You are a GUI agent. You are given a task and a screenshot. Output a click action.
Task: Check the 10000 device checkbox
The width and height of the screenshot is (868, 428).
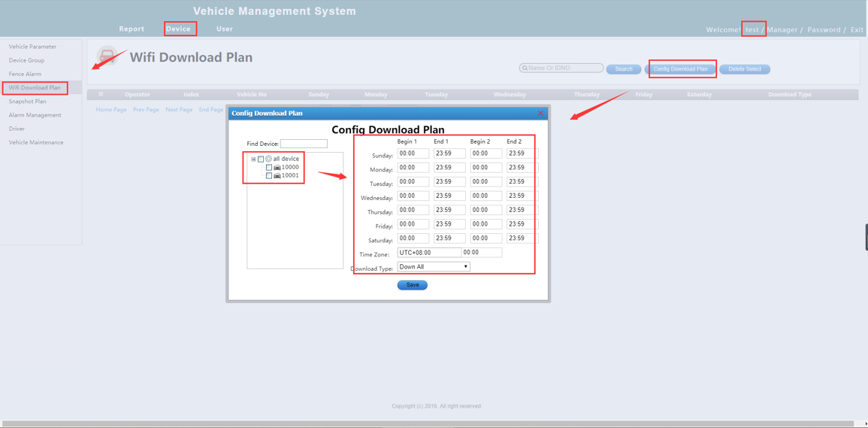point(269,168)
